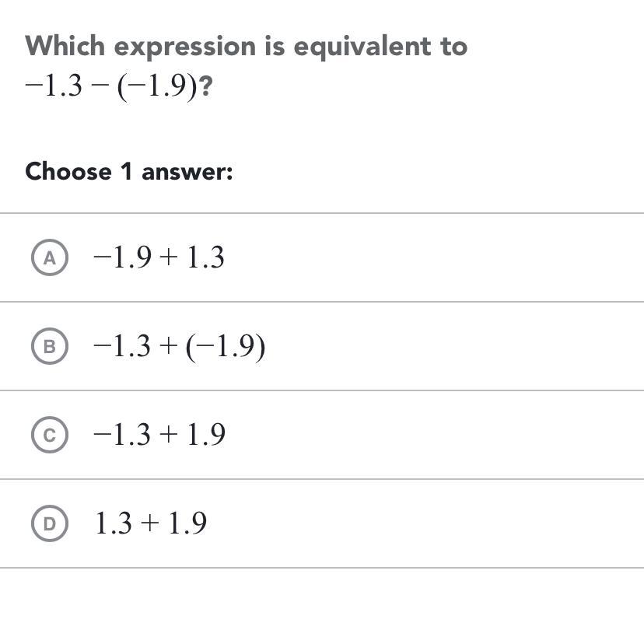Pick the expression 1.3 + 1.9
644x644 pixels.
click(x=151, y=523)
